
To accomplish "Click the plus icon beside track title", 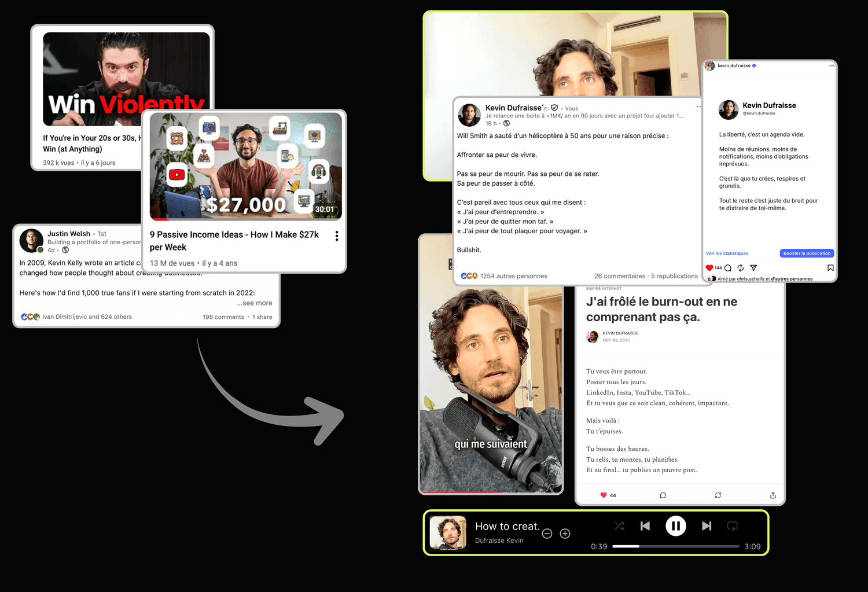I will coord(565,534).
